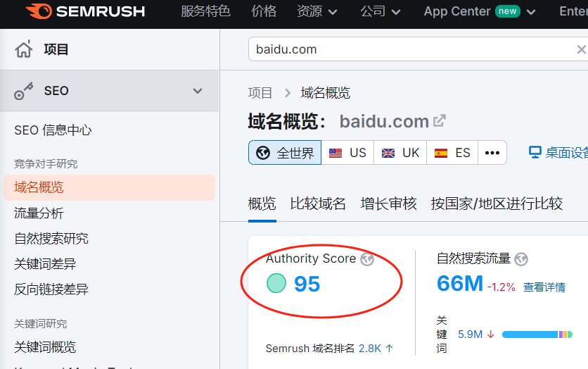588x369 pixels.
Task: Click the US flag icon
Action: (335, 153)
